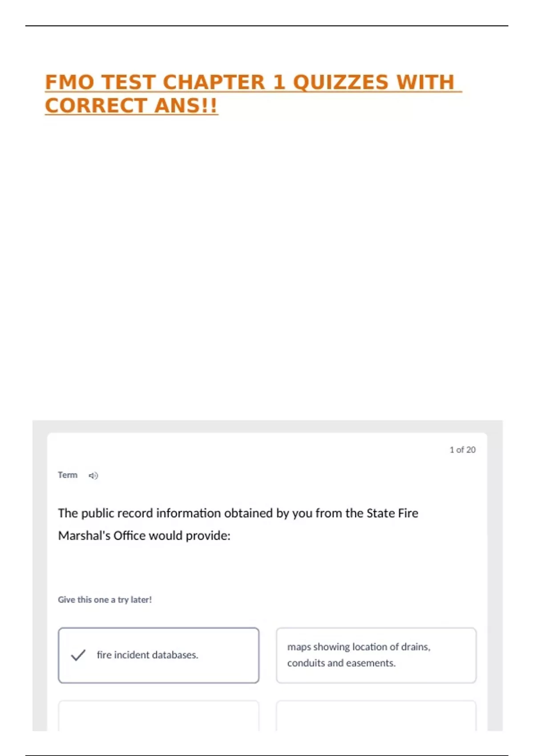The width and height of the screenshot is (534, 756).
Task: Click the question line starting "The public record information"
Action: 238,513
